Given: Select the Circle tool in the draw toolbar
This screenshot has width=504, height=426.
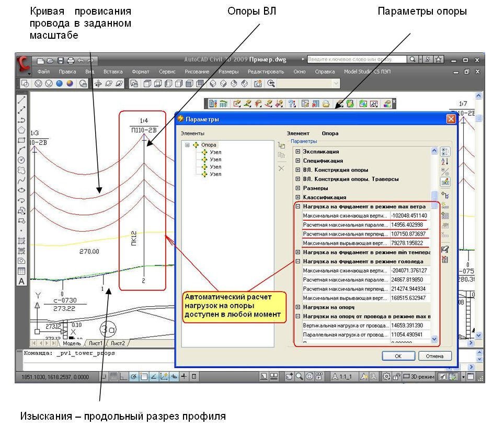Looking at the screenshot, I should [x=21, y=160].
